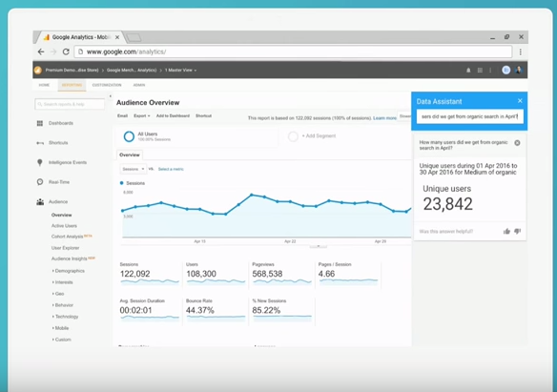Click Premium Demo breadcrumb in header
Image resolution: width=557 pixels, height=392 pixels.
[72, 71]
